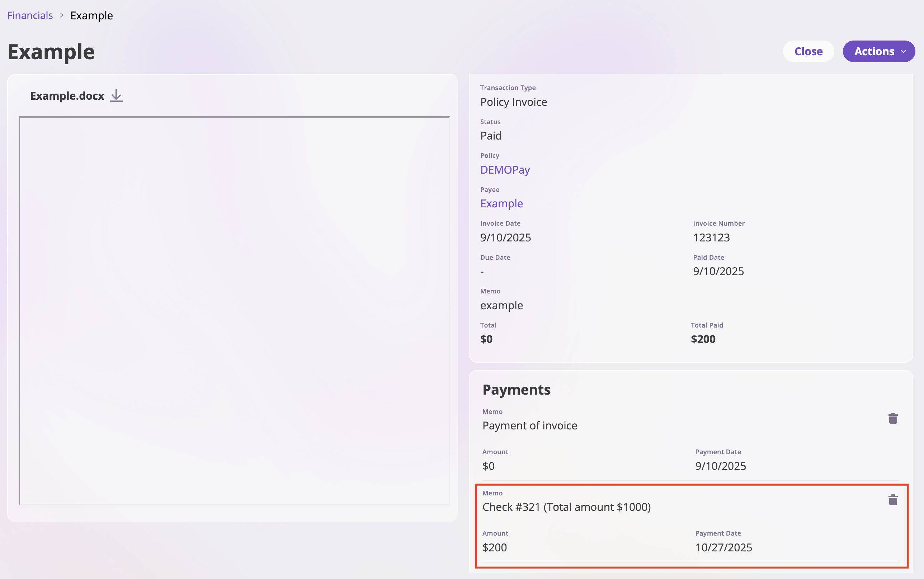Screen dimensions: 924x579
Task: Open the DEMOPay policy link
Action: pos(504,170)
